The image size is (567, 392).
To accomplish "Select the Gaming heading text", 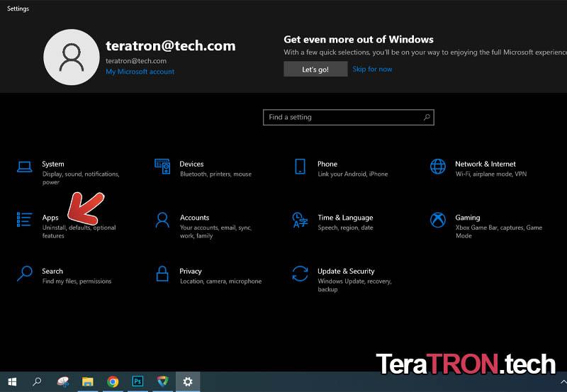I will [x=468, y=218].
